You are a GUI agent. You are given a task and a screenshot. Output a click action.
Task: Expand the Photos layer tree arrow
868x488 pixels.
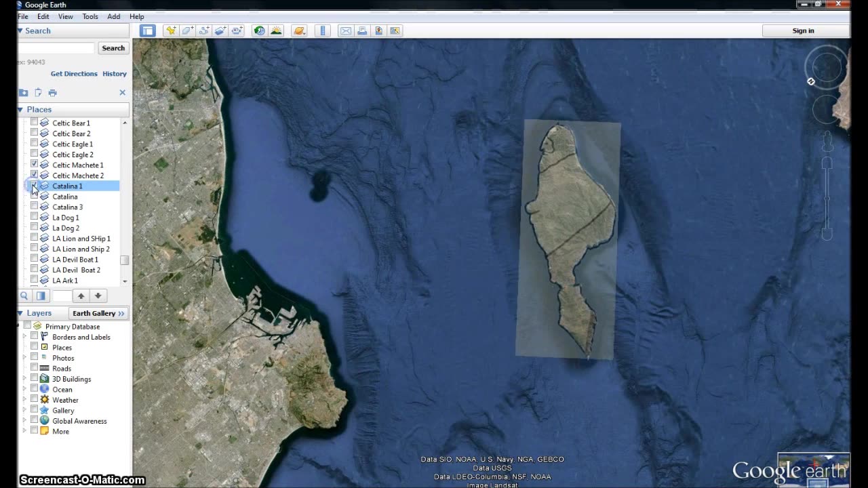click(25, 358)
